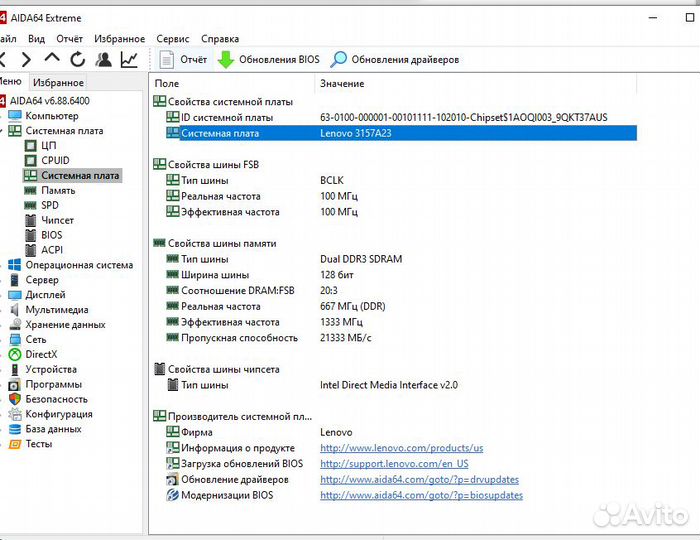Screen dimensions: 700x540
Task: Click Свойства шины FSB group header
Action: (x=213, y=165)
